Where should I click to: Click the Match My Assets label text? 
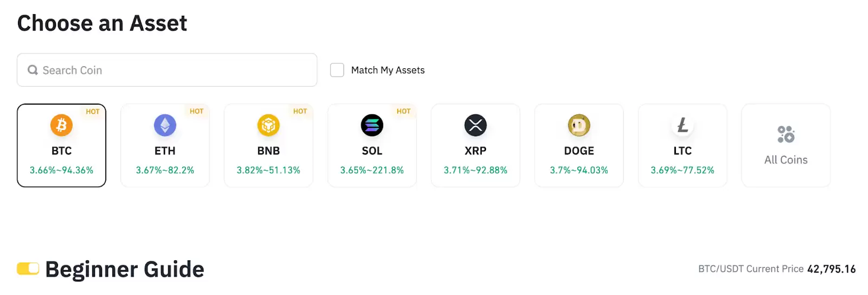[388, 70]
